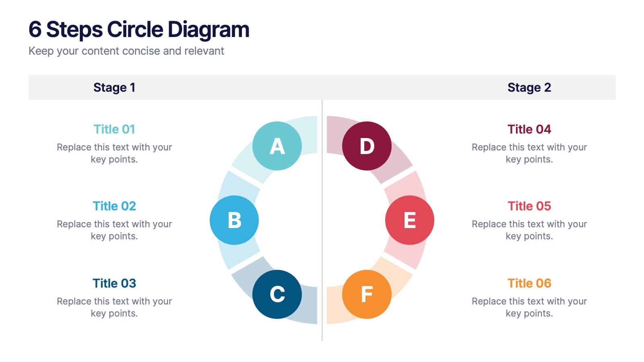Viewport: 644px width, 362px height.
Task: Select the subtitle 'Keep your content concise and relevant'
Action: tap(126, 51)
